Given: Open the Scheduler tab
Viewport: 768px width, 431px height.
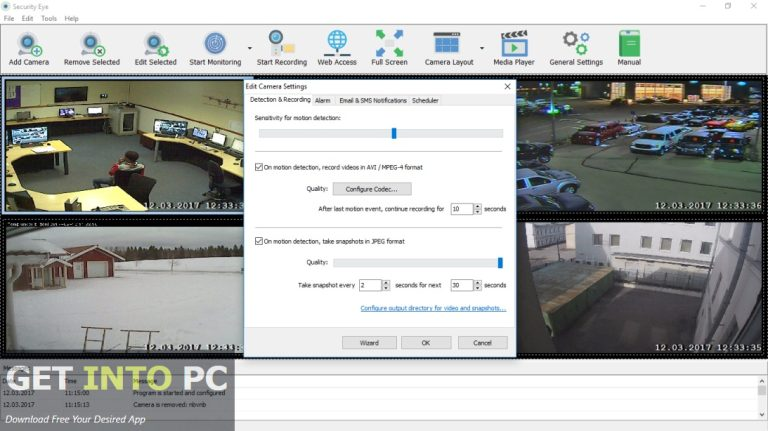Looking at the screenshot, I should click(425, 100).
